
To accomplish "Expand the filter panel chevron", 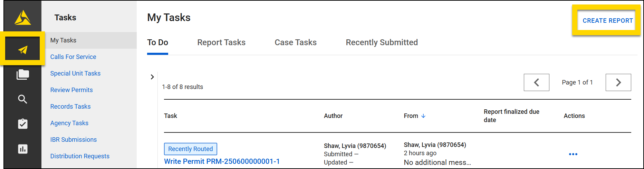I will [x=152, y=77].
